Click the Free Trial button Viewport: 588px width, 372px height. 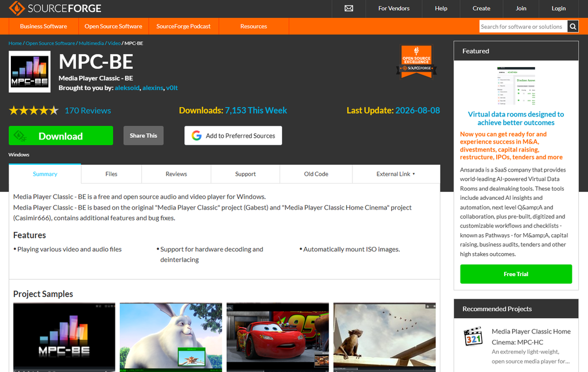[516, 274]
